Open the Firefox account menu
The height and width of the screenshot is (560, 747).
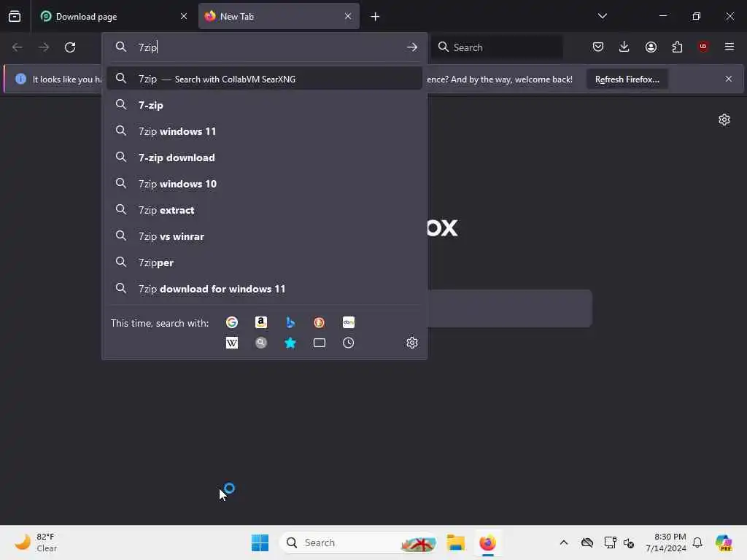pos(651,47)
